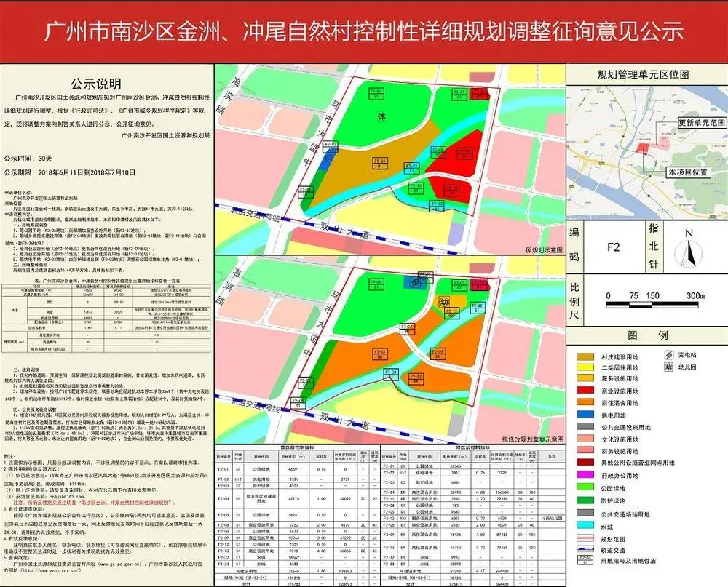Screen dimensions: 728x587
Task: Click the 体 label on the original plan map
Action: pyautogui.click(x=381, y=117)
